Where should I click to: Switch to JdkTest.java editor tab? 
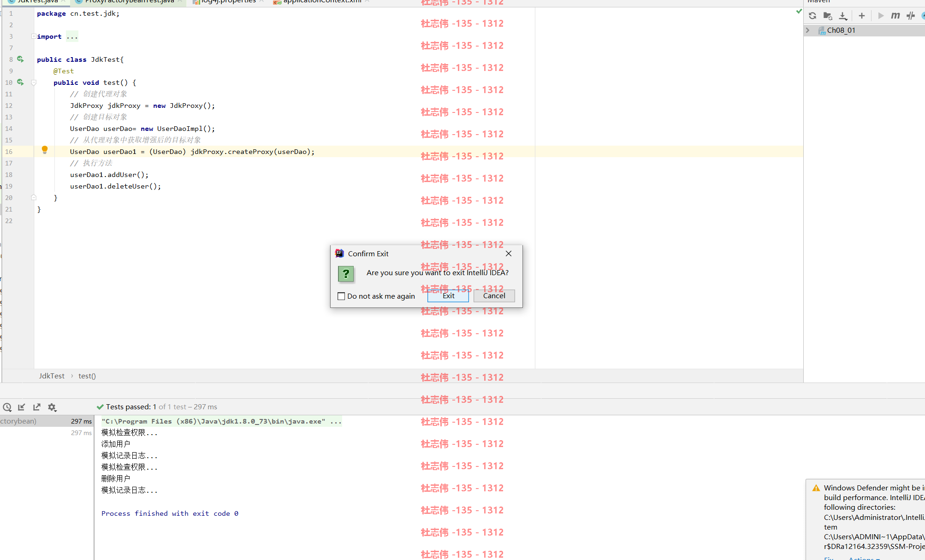[x=37, y=2]
